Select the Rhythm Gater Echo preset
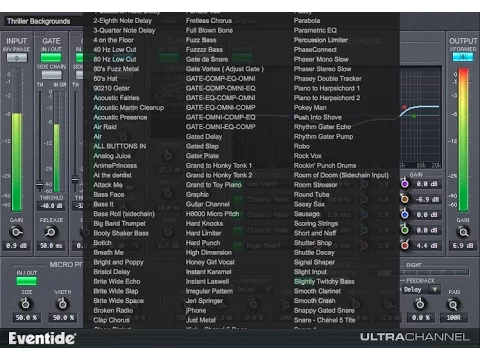Viewport: 480px width, 360px height. [322, 127]
